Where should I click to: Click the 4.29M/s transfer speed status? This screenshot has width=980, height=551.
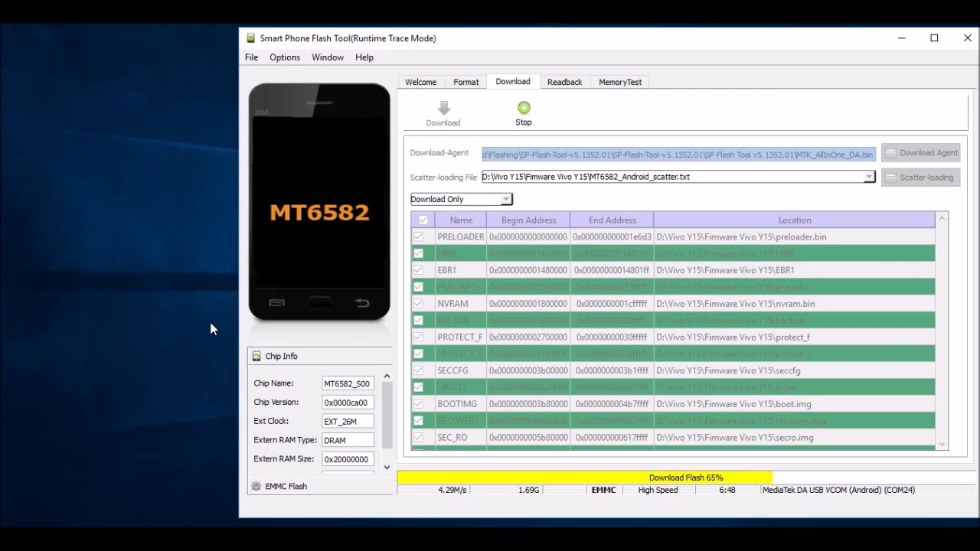point(452,490)
